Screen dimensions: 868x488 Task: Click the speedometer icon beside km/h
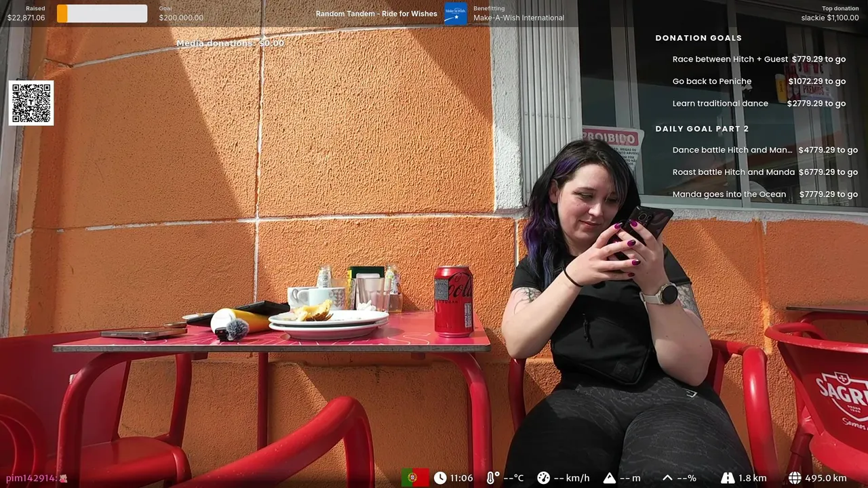543,478
